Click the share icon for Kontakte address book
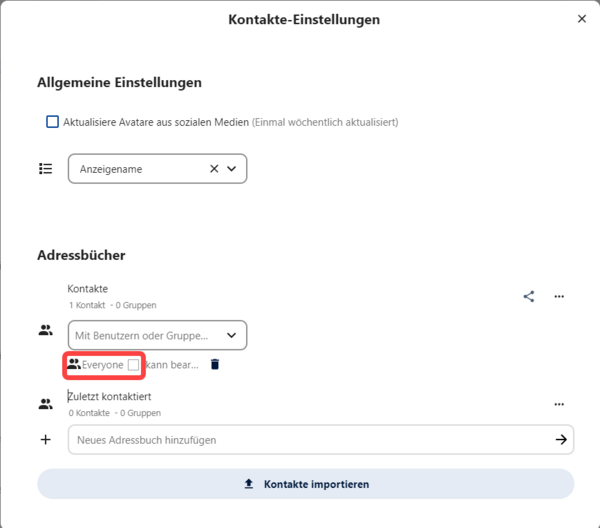Viewport: 600px width, 528px height. pyautogui.click(x=529, y=297)
